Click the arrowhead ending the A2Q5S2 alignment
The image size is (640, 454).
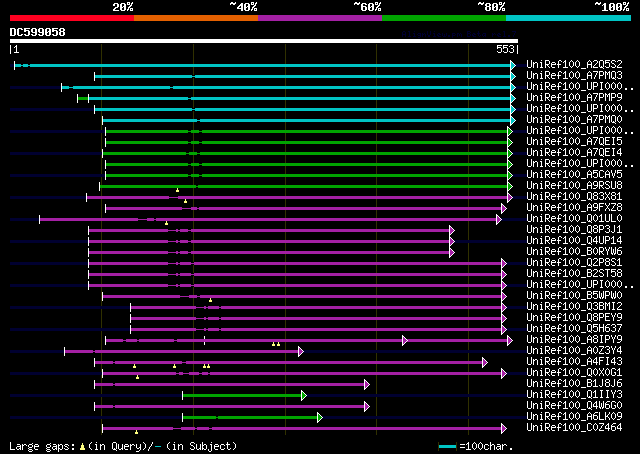513,65
